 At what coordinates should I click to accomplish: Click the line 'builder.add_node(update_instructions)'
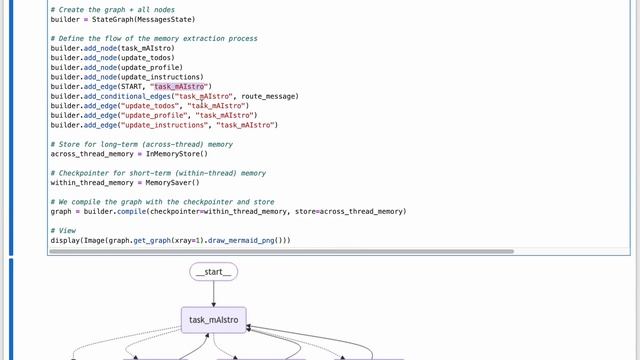pos(127,77)
